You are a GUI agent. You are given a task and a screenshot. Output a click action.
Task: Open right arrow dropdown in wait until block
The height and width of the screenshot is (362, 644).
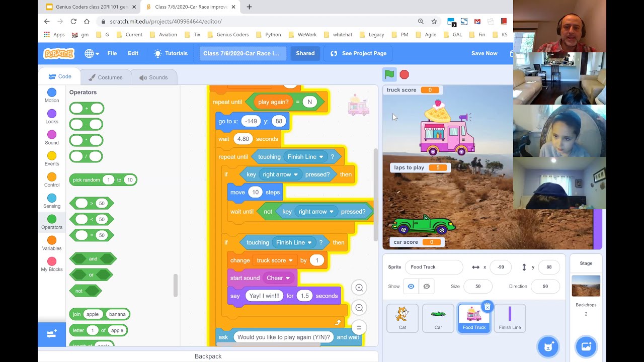[316, 212]
